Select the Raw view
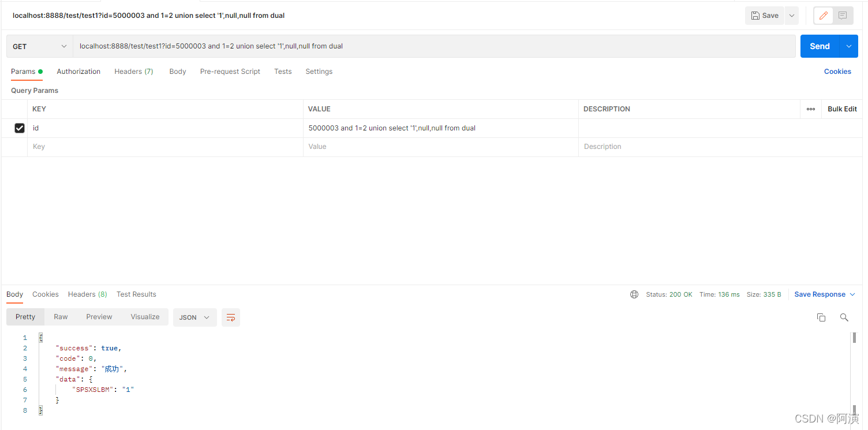The width and height of the screenshot is (868, 430). [61, 317]
